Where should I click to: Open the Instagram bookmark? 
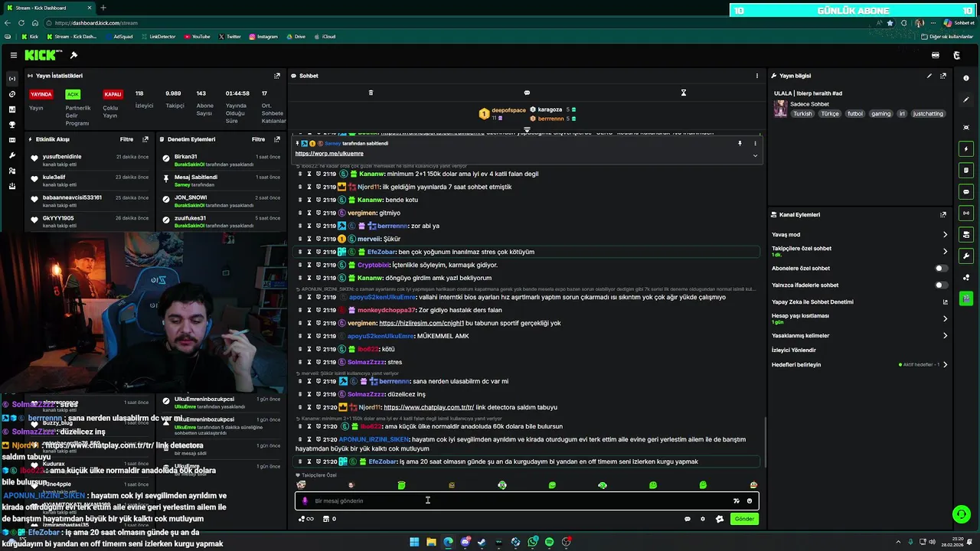263,37
